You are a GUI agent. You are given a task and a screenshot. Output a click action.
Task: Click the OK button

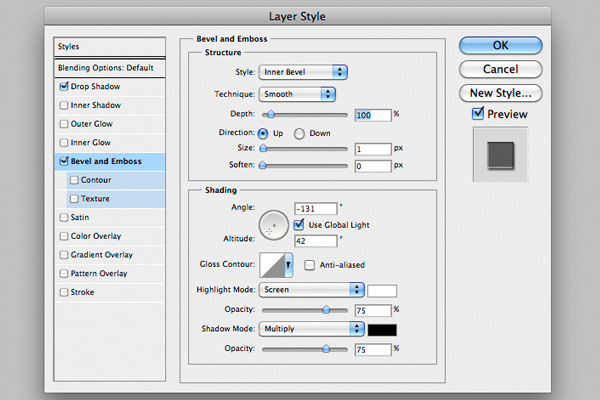501,46
